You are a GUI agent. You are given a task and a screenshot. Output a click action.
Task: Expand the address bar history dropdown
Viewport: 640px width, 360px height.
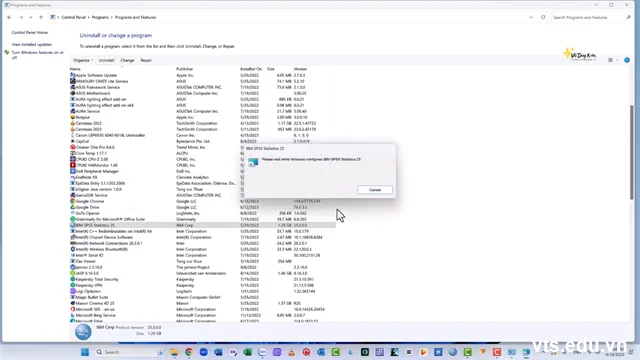click(x=531, y=18)
